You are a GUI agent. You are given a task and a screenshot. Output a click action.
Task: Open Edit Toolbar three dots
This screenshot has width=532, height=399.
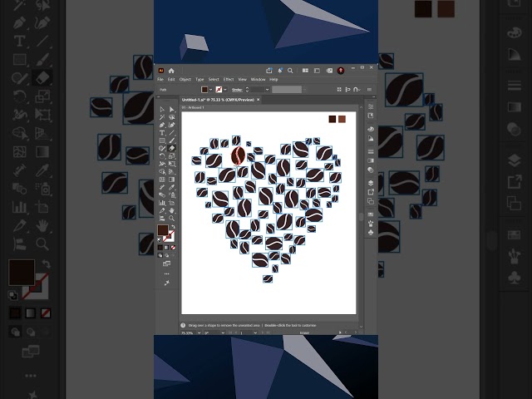(x=166, y=273)
